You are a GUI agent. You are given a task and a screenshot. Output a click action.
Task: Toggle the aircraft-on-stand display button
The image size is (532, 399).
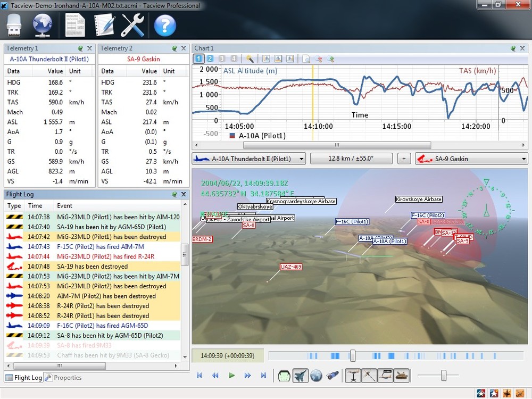pos(353,376)
